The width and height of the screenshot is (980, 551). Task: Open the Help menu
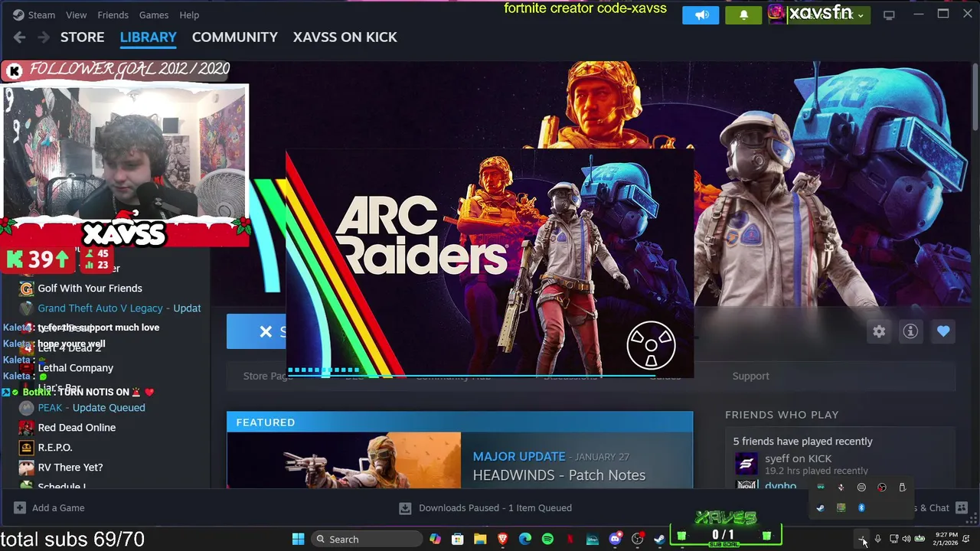pos(189,15)
